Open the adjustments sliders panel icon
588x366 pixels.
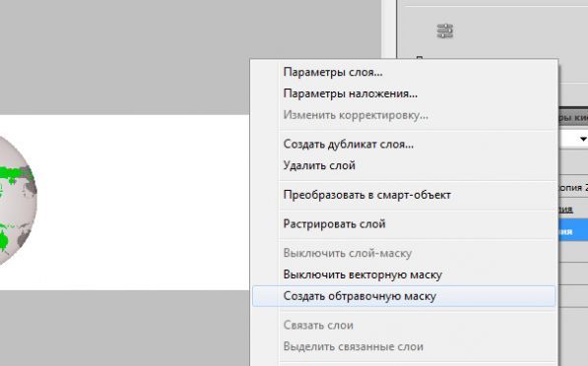(x=445, y=30)
